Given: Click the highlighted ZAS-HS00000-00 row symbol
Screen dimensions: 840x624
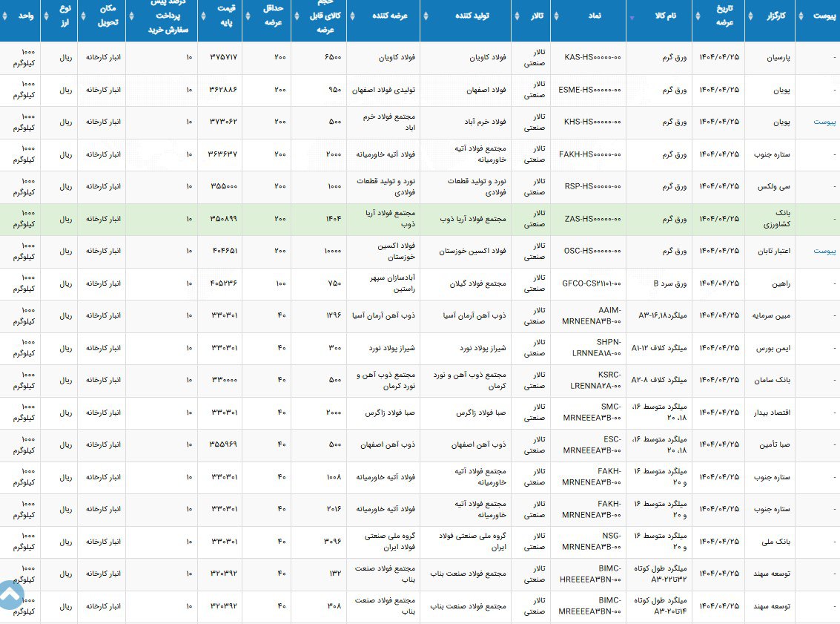Looking at the screenshot, I should [592, 219].
